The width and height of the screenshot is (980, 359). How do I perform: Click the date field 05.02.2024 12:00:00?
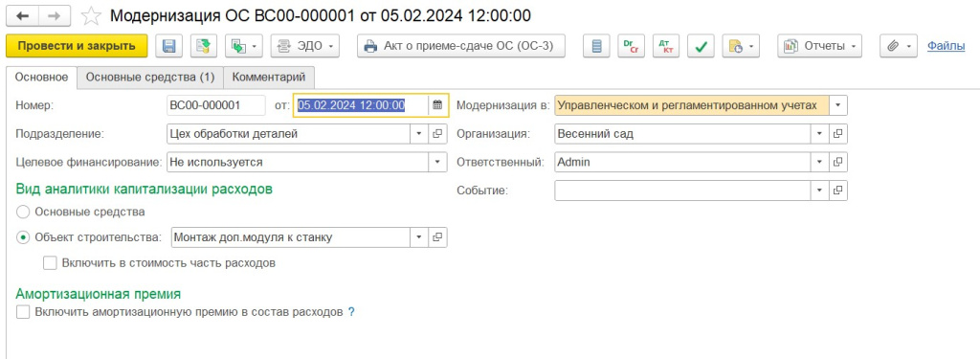point(361,105)
